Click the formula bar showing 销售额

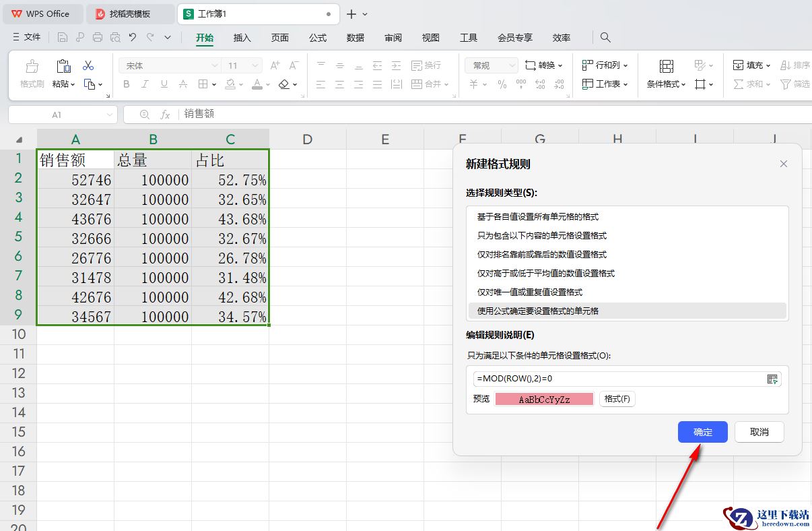pos(495,115)
